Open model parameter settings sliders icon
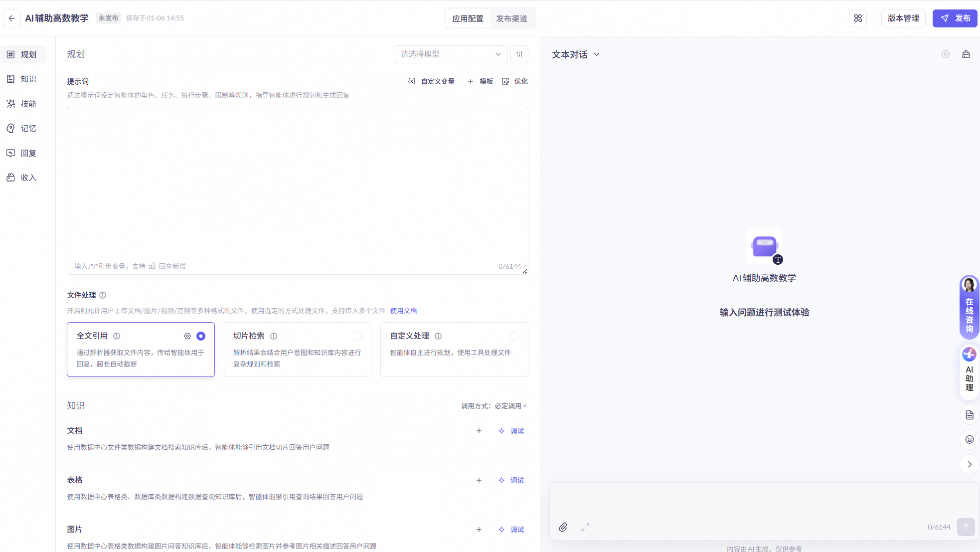 [519, 54]
